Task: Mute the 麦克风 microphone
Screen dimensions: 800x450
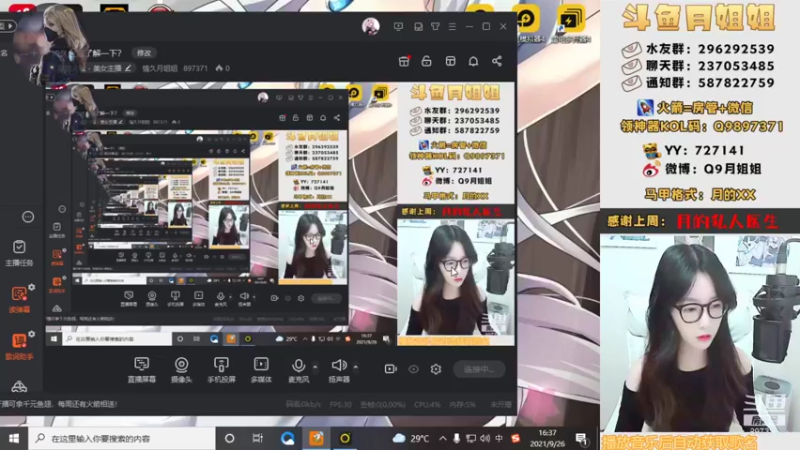Action: click(x=298, y=370)
